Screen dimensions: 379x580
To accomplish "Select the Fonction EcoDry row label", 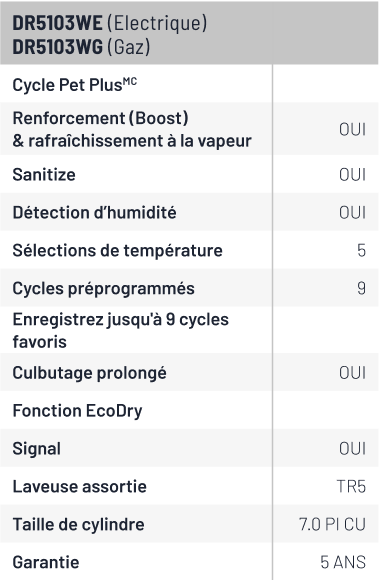I will click(x=77, y=411).
